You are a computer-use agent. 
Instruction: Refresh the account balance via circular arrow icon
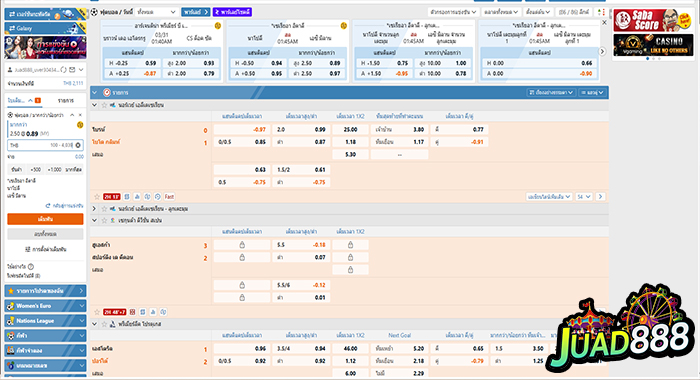[63, 70]
